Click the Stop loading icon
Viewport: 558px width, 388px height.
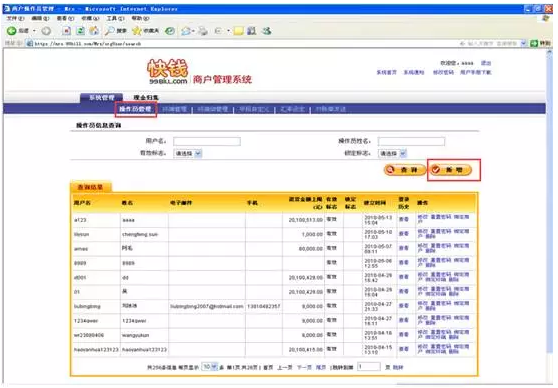click(66, 31)
